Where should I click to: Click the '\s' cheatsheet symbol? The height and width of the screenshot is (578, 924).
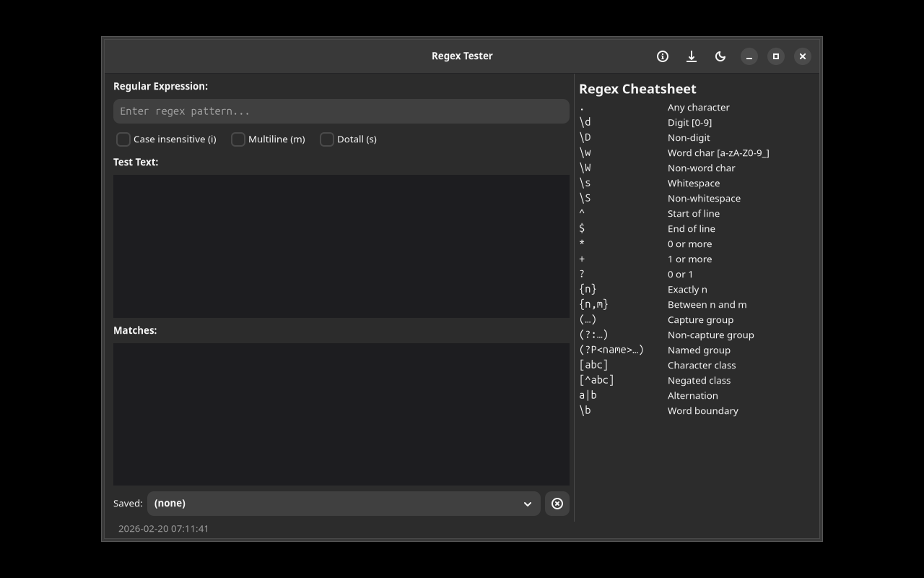585,183
